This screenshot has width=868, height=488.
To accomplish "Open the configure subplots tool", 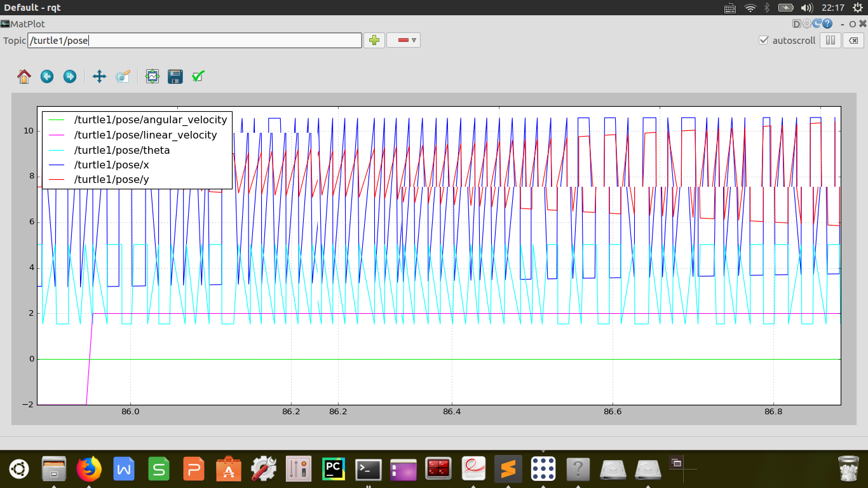I will (152, 77).
